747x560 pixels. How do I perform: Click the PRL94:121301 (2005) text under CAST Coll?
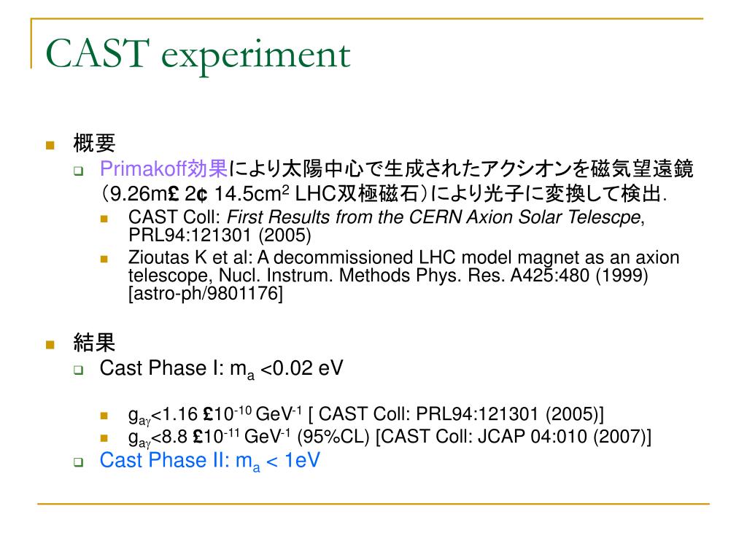pos(220,236)
